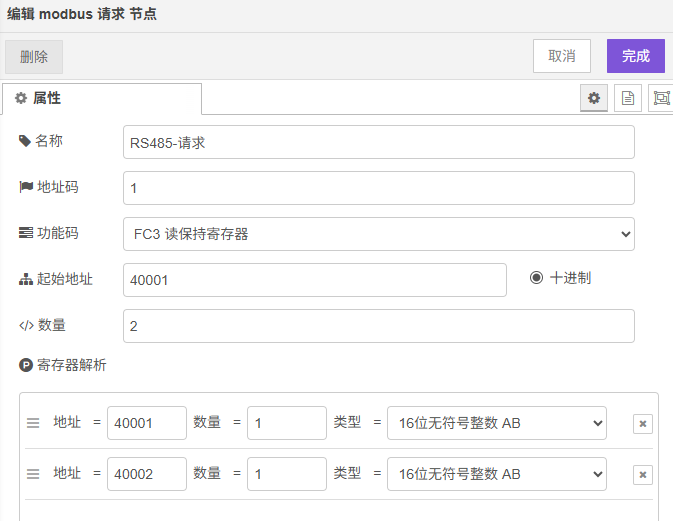The width and height of the screenshot is (673, 521).
Task: Open the 功能码 function code dropdown
Action: click(378, 234)
